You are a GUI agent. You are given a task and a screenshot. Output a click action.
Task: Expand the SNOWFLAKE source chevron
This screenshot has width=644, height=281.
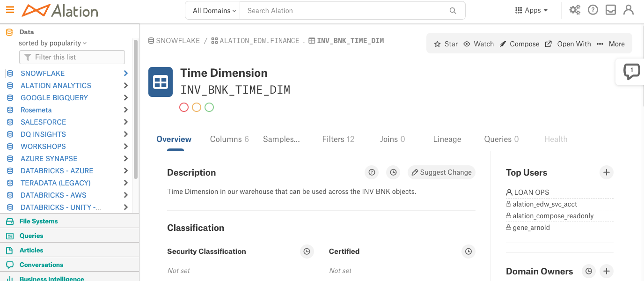click(x=125, y=74)
